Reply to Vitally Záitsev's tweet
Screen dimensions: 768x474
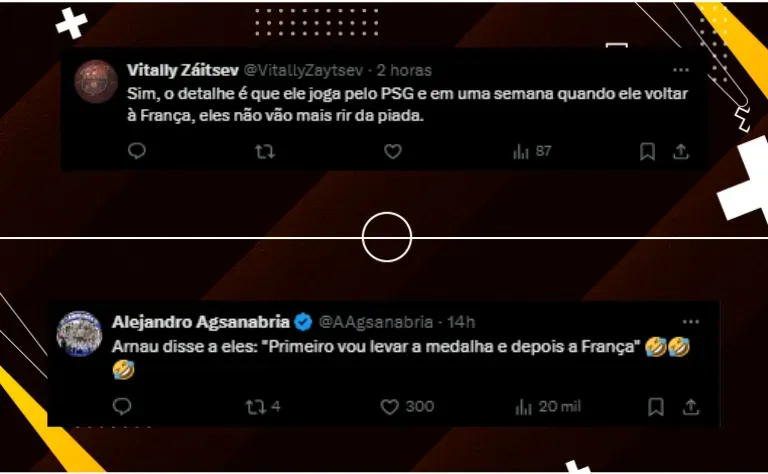pyautogui.click(x=137, y=151)
